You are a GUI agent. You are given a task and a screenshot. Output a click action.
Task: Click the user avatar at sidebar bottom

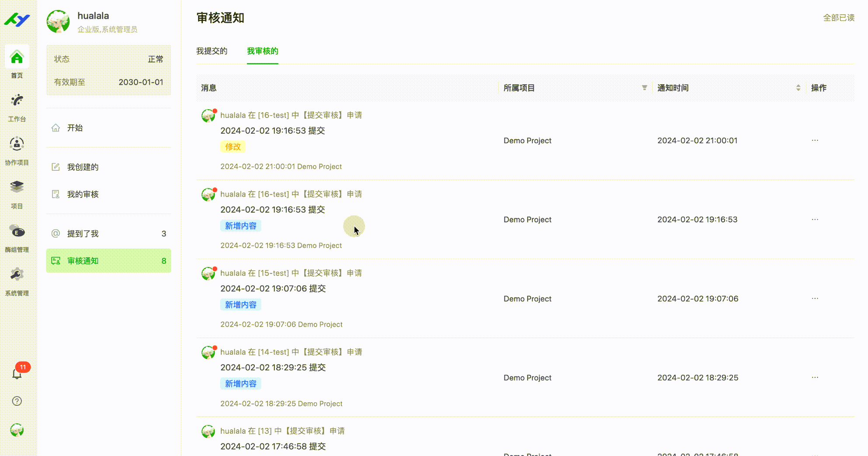[17, 430]
